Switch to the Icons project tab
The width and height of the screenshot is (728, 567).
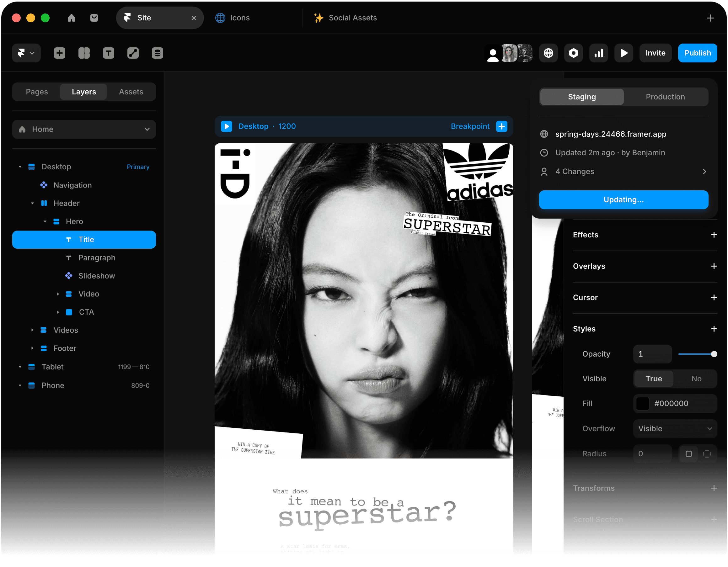click(x=240, y=18)
